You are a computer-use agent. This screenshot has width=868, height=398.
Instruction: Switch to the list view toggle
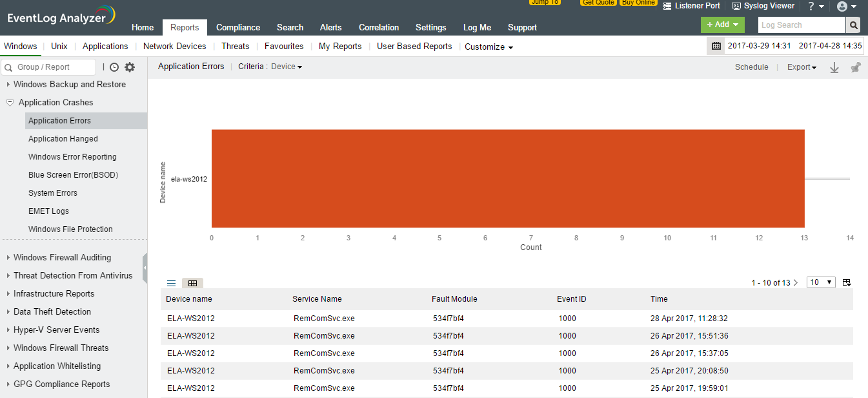coord(171,283)
